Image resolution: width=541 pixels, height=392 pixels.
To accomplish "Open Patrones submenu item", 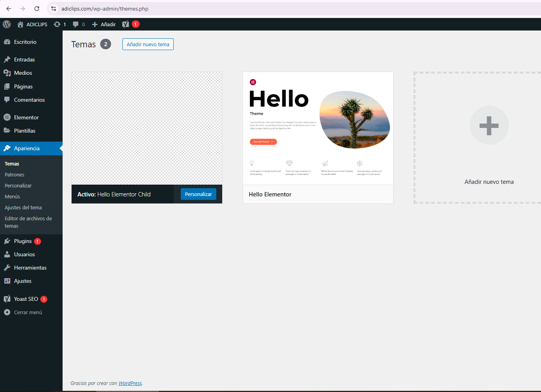I will (x=14, y=175).
